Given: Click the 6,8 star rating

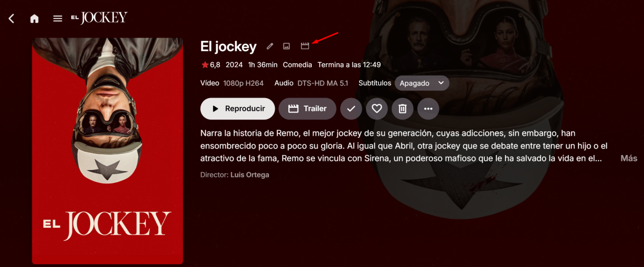Looking at the screenshot, I should coord(211,65).
